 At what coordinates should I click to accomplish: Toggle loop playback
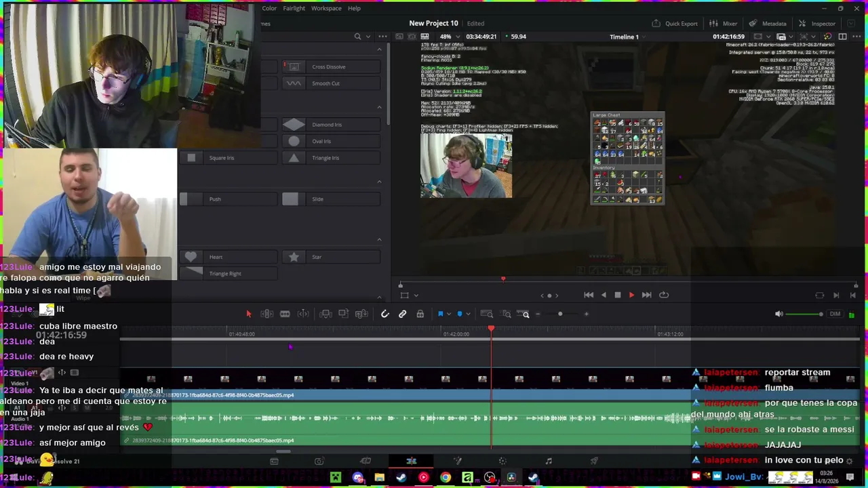pos(664,295)
